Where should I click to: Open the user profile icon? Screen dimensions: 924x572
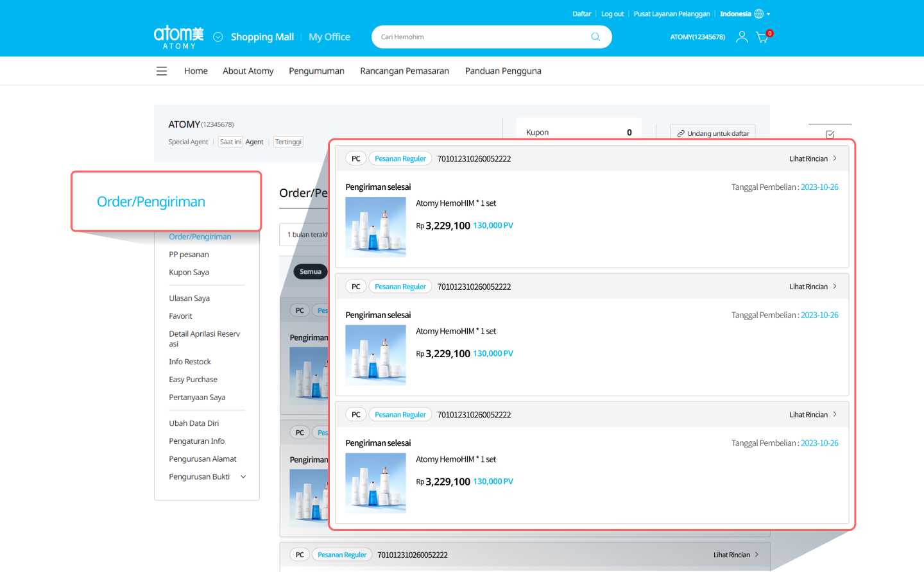[742, 37]
